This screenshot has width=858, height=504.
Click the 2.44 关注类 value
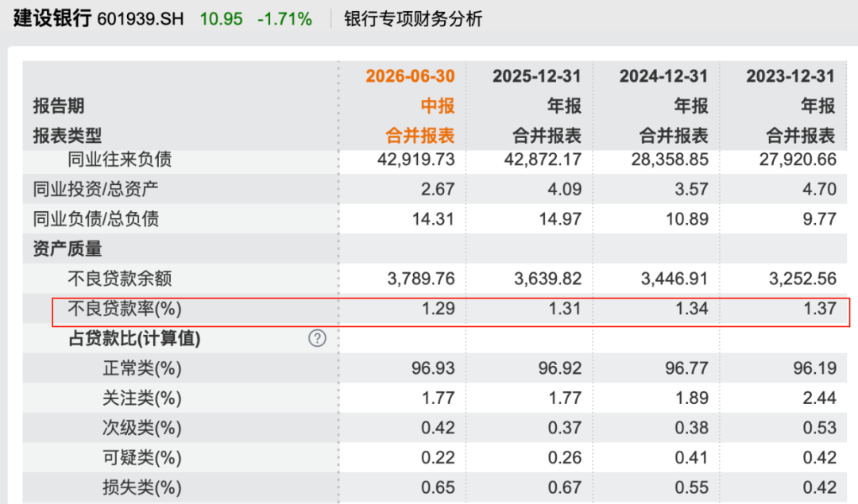820,398
